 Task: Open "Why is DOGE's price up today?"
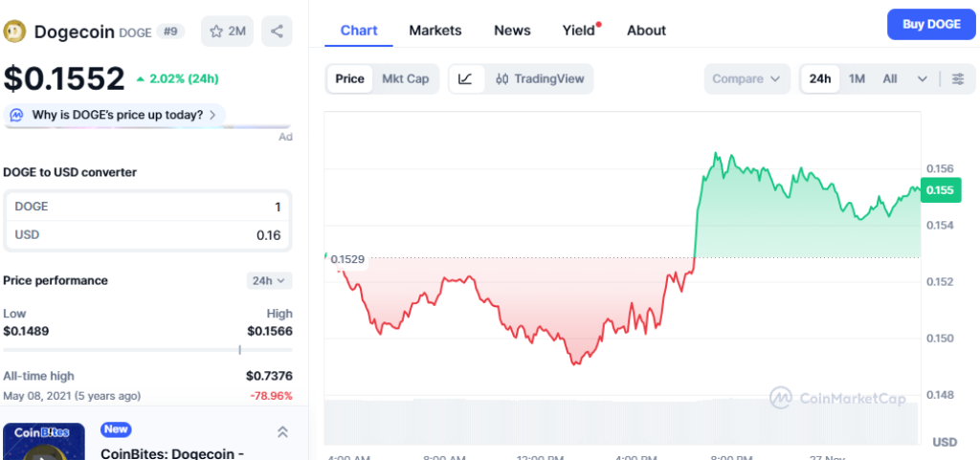coord(117,115)
